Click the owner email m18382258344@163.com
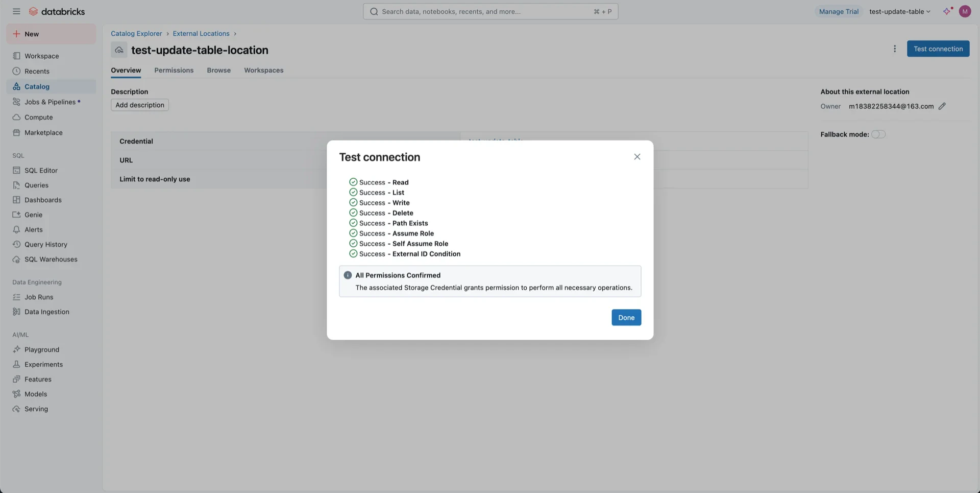980x493 pixels. pos(891,106)
